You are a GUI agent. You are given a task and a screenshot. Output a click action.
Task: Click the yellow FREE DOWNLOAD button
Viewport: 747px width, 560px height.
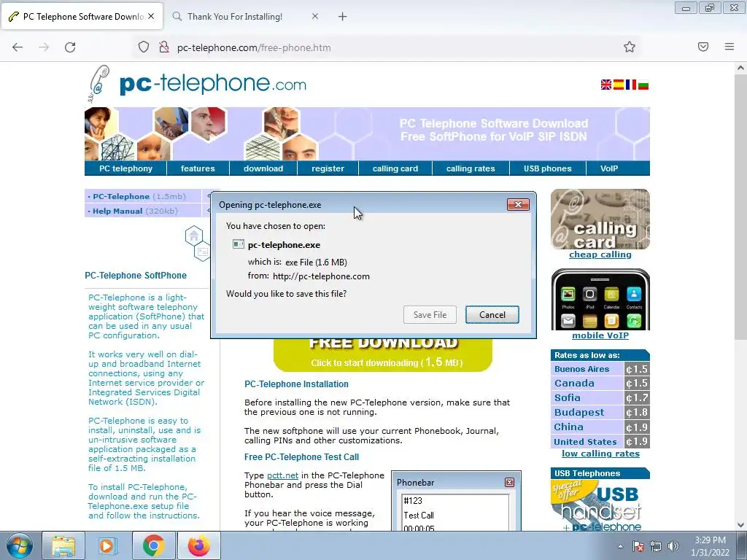[383, 354]
